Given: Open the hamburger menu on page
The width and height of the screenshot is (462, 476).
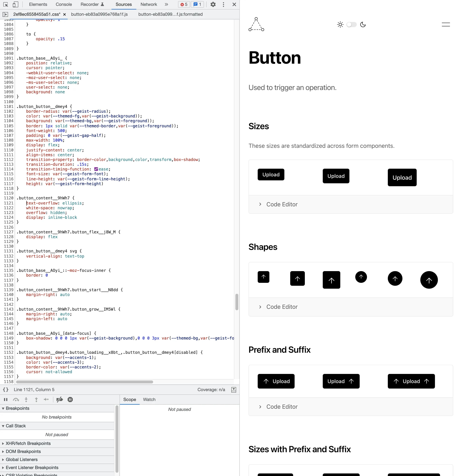Looking at the screenshot, I should (446, 25).
